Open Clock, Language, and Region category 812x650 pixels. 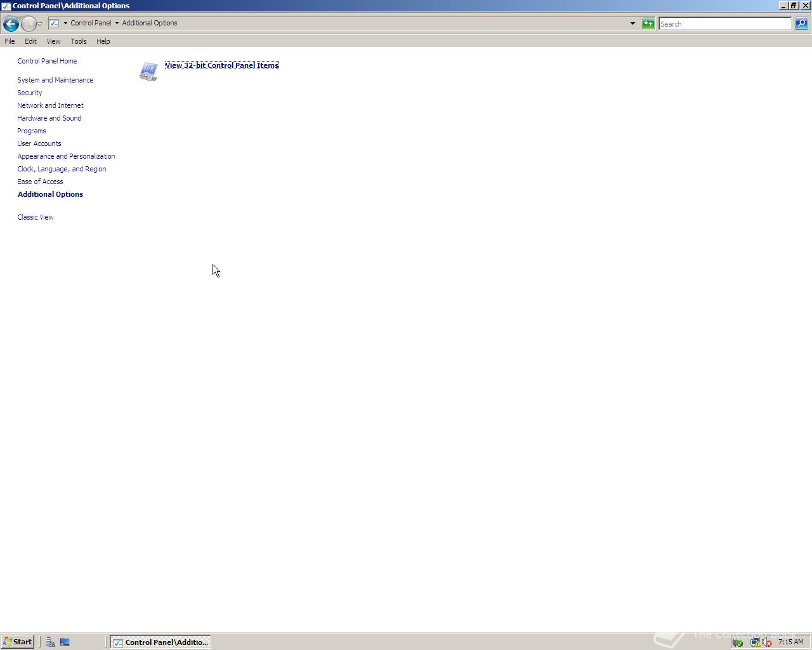(62, 169)
